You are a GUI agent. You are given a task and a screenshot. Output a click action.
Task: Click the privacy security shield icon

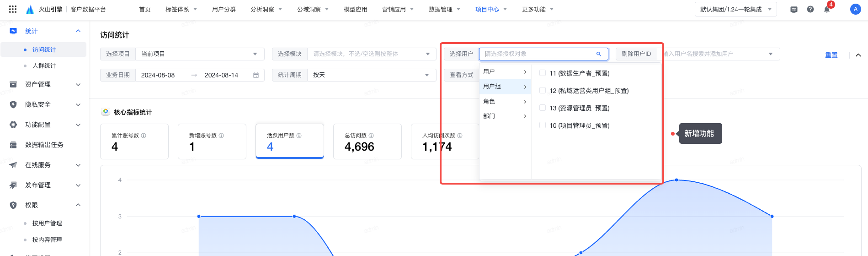[13, 104]
